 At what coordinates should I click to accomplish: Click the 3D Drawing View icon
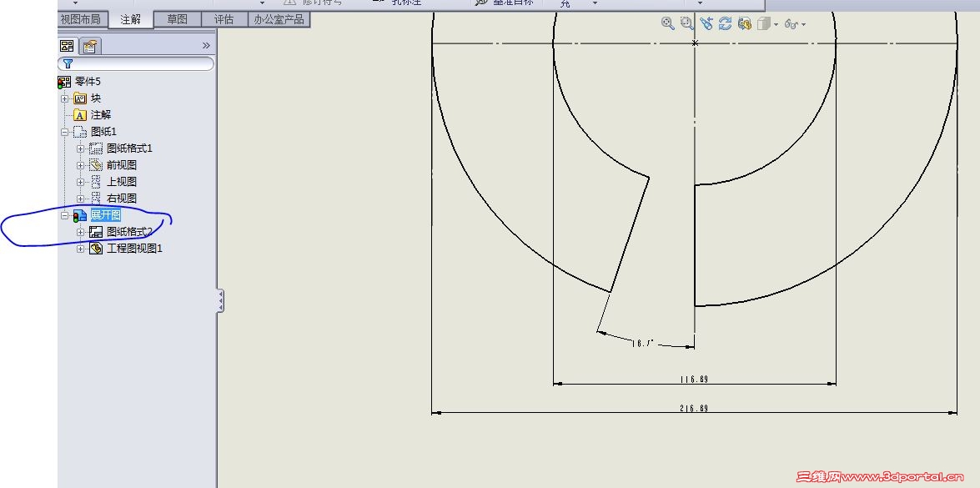coord(744,23)
